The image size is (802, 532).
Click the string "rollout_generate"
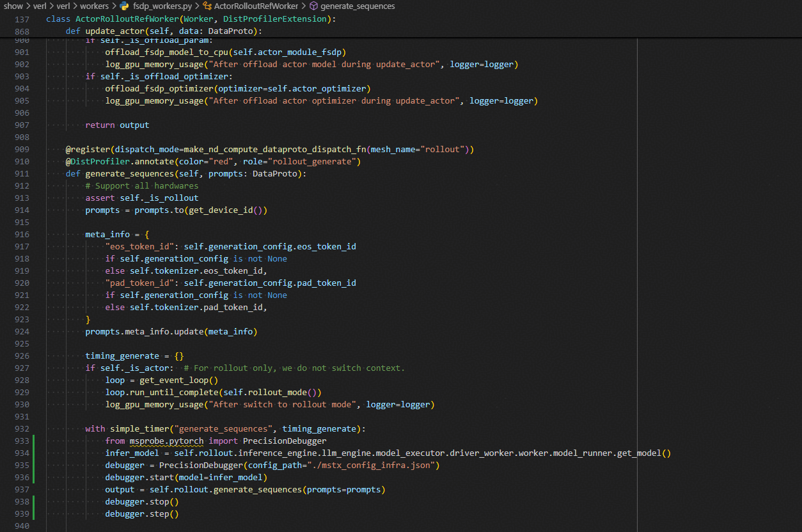(x=311, y=162)
